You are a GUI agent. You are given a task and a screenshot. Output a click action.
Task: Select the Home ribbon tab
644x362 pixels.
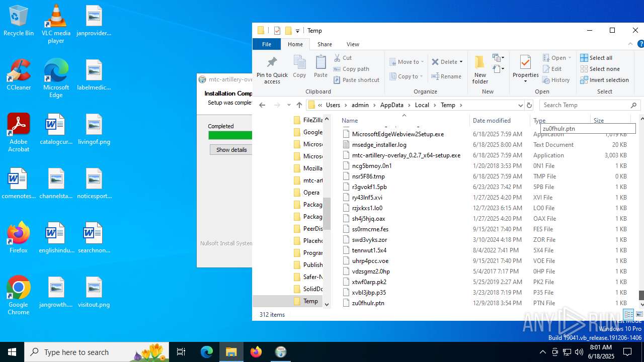(295, 44)
